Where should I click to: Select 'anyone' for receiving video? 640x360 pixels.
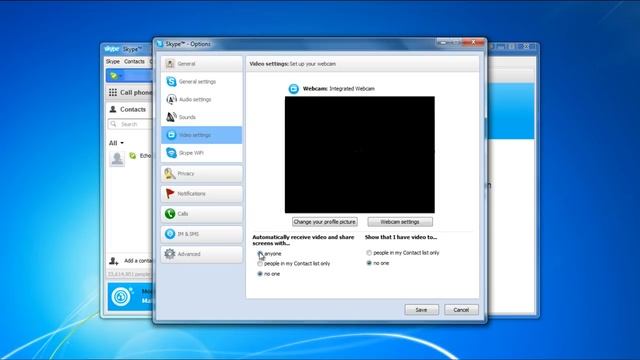click(260, 253)
